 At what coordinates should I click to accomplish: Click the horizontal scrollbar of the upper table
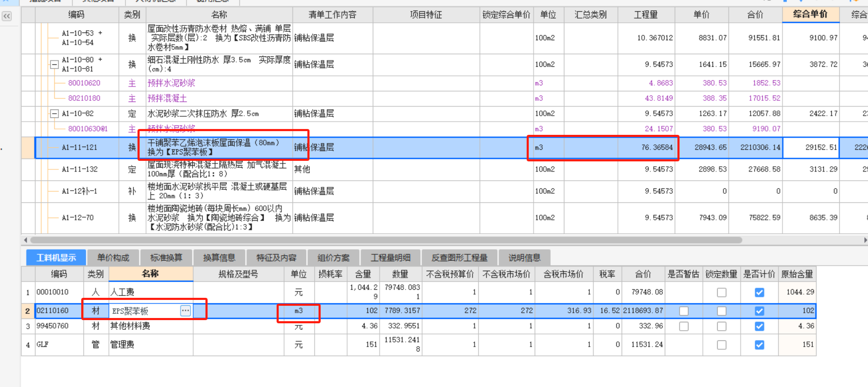pos(386,240)
